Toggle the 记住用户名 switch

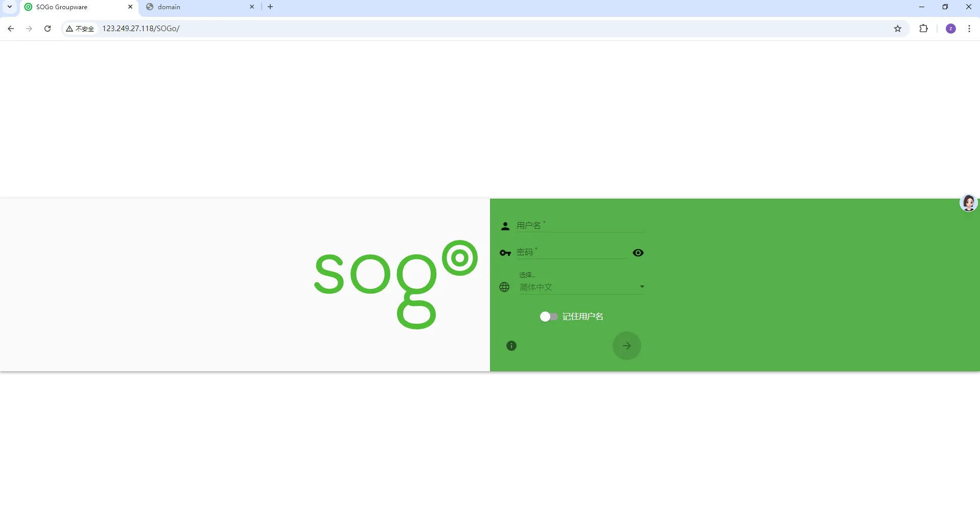click(549, 317)
